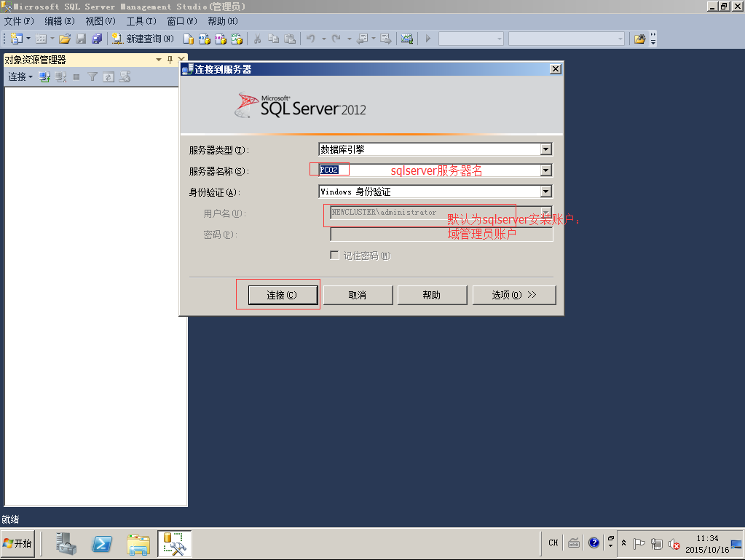Expand the authentication (身份验证) dropdown
The width and height of the screenshot is (745, 560).
pos(545,192)
